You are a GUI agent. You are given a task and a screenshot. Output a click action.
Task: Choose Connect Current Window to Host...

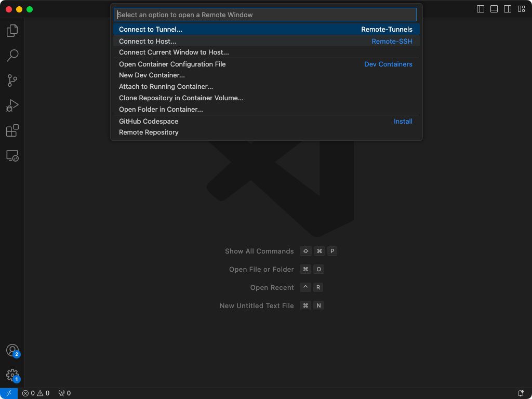pyautogui.click(x=267, y=52)
